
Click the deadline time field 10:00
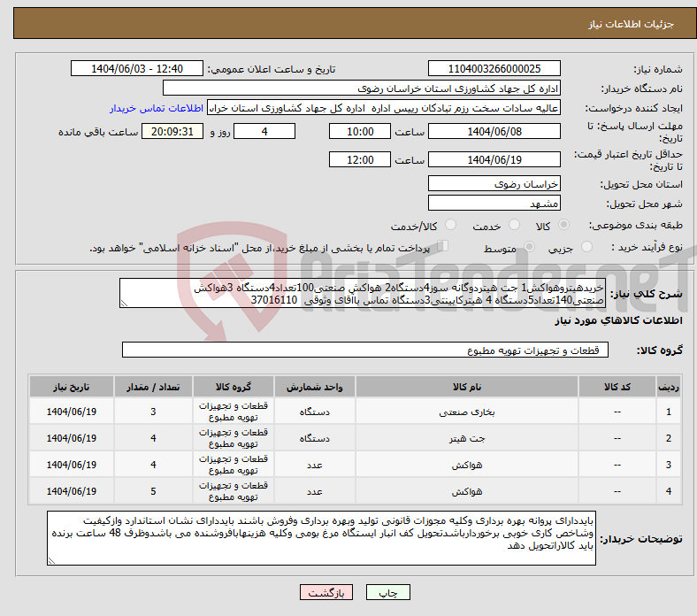tap(360, 132)
